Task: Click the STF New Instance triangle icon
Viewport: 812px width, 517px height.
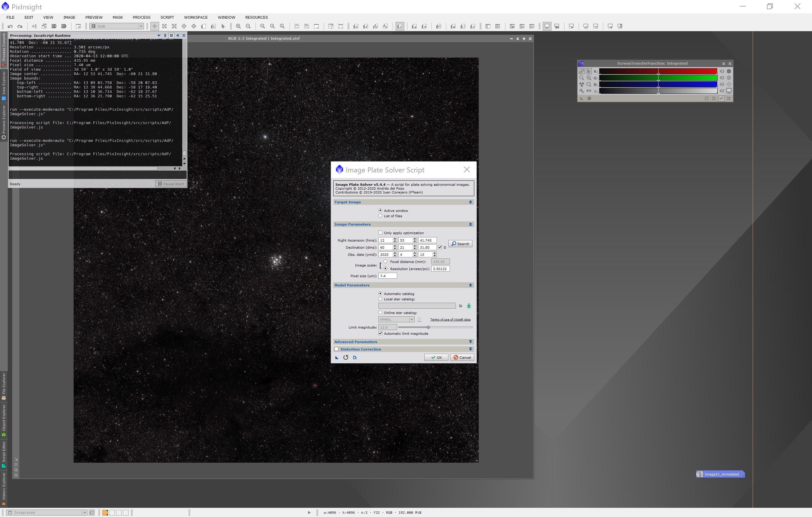Action: (x=582, y=99)
